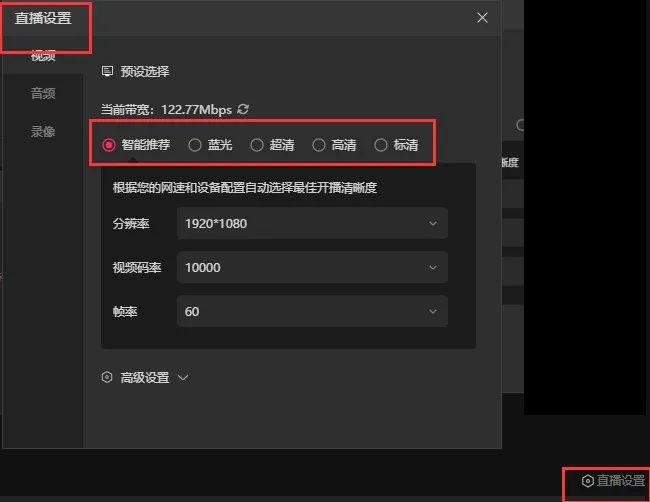Click the 预设选择 preset icon
Viewport: 650px width, 502px height.
pyautogui.click(x=107, y=72)
